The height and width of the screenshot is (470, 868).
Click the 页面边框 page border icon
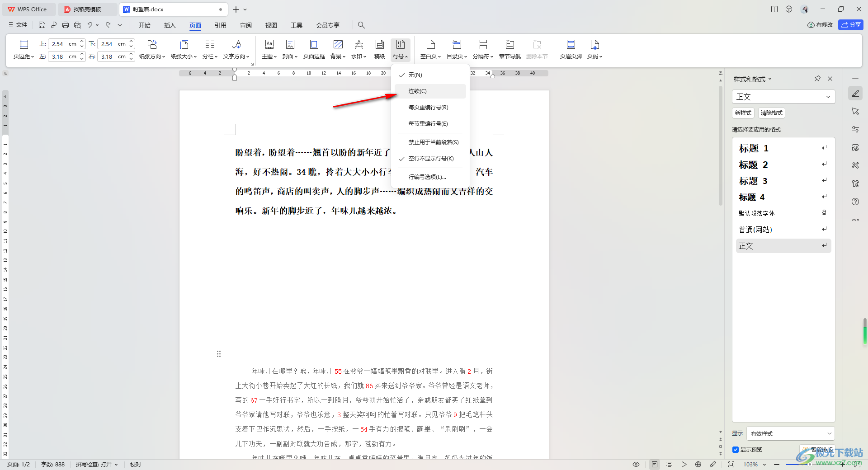click(x=314, y=44)
